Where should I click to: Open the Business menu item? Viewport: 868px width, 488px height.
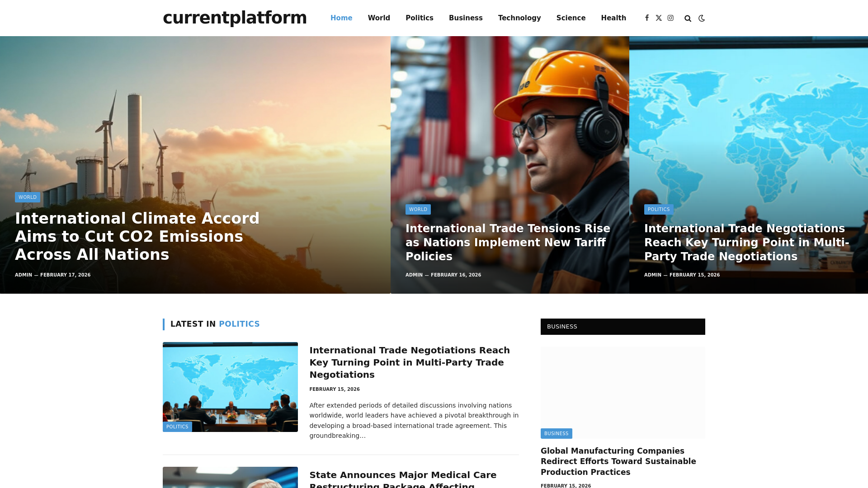(466, 18)
